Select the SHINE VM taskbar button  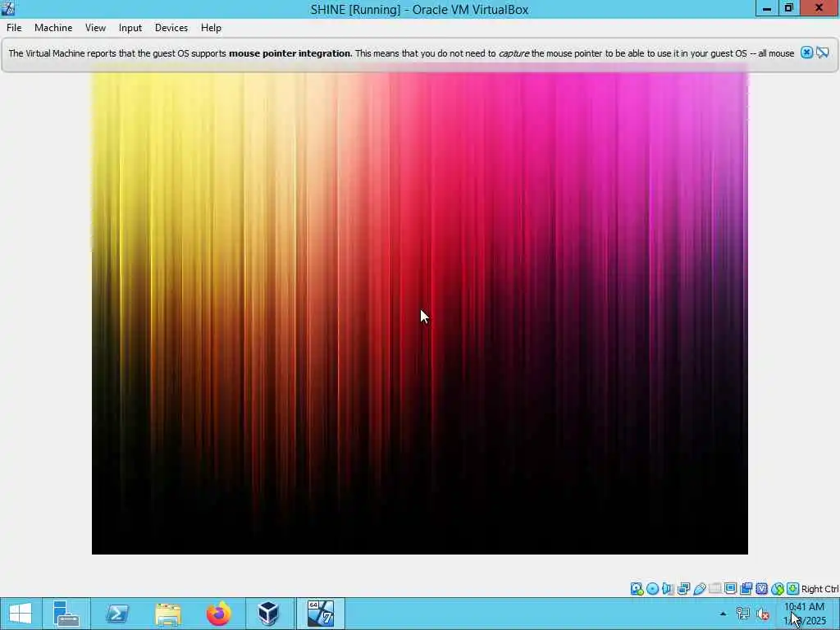pos(321,614)
